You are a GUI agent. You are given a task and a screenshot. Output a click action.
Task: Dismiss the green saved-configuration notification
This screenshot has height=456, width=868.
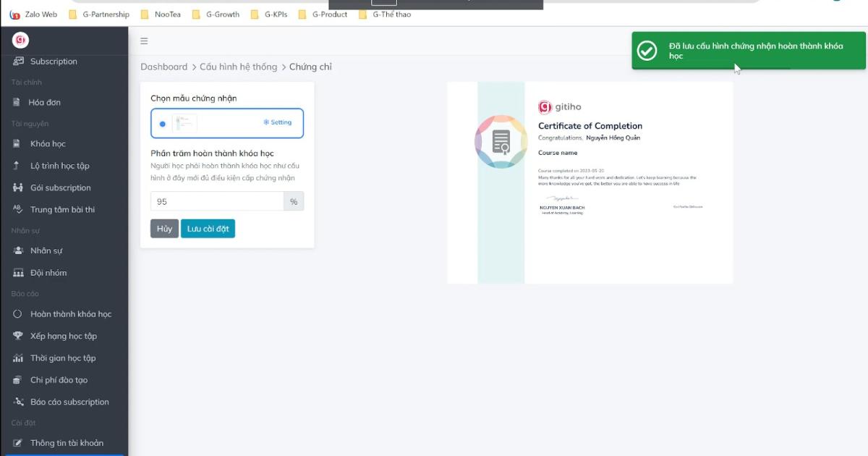click(x=749, y=51)
